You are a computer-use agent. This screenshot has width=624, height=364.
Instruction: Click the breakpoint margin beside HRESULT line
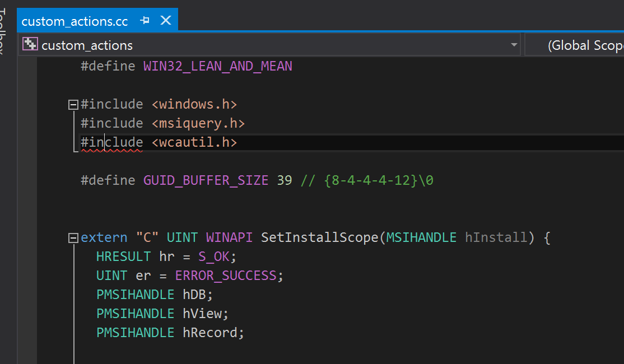click(x=27, y=256)
